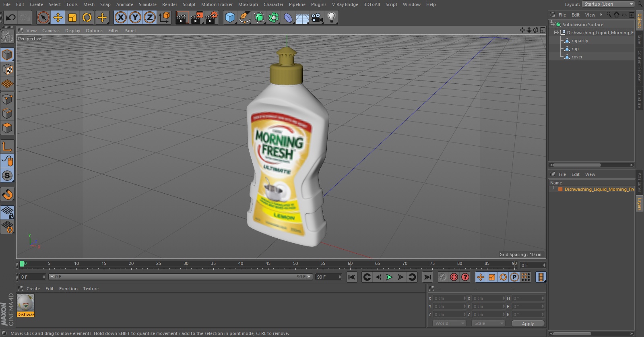Collapse the Subdivision Surface tree node
This screenshot has width=644, height=337.
click(x=552, y=25)
